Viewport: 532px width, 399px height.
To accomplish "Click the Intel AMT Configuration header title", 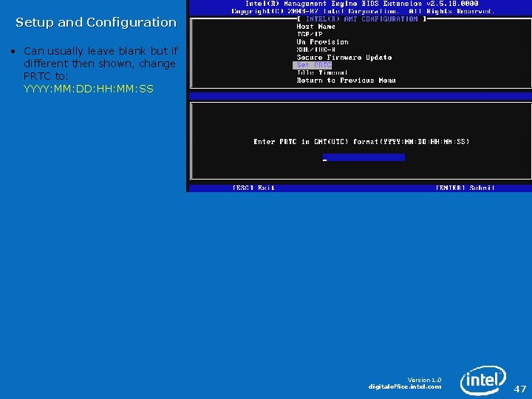I will tap(361, 19).
